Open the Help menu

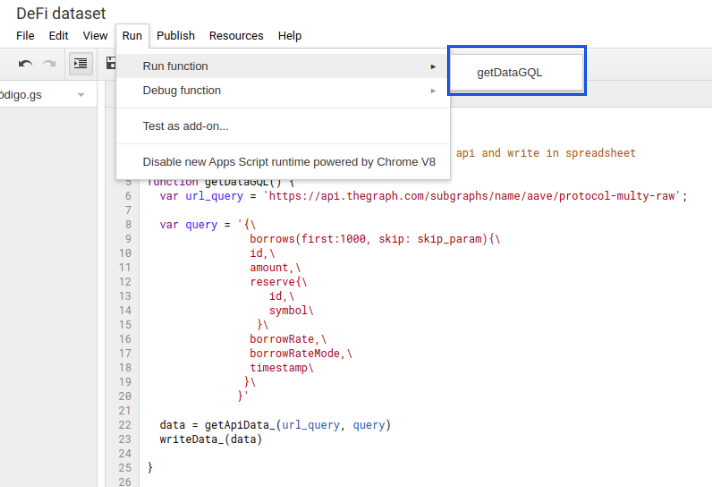pyautogui.click(x=290, y=35)
